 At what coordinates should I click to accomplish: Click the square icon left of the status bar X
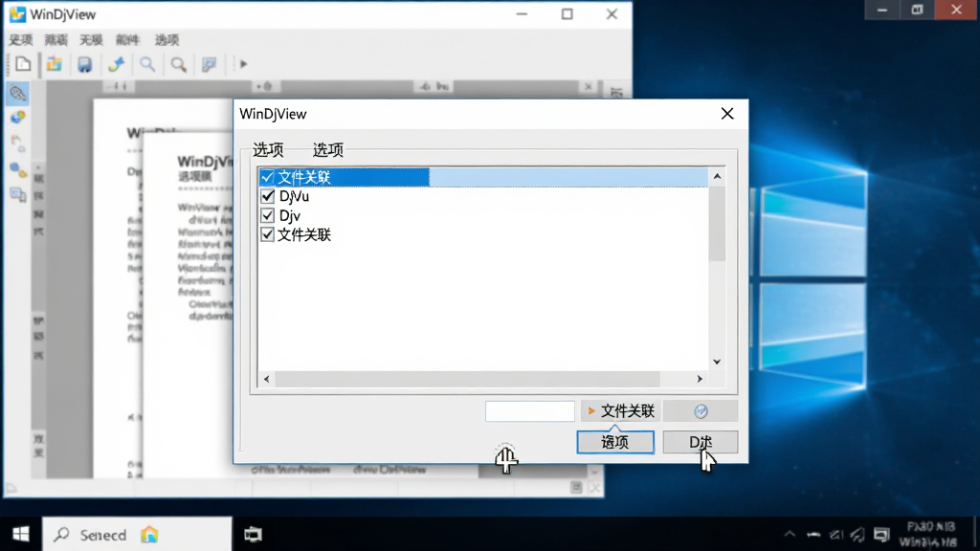click(576, 487)
